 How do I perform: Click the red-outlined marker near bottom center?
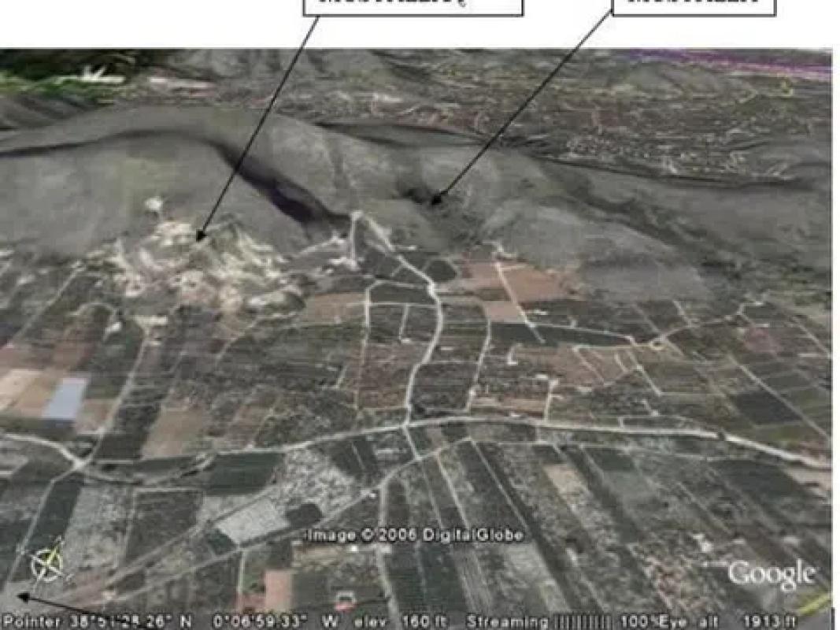345,602
